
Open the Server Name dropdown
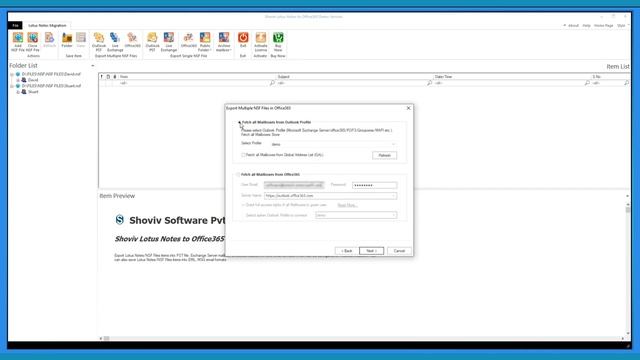click(x=330, y=196)
